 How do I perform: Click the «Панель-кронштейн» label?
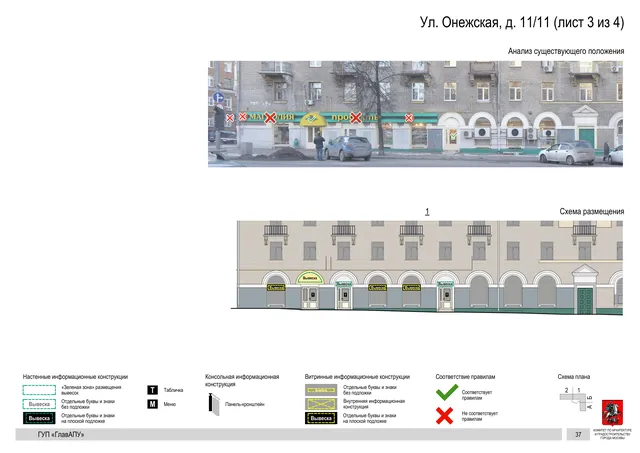tap(245, 404)
